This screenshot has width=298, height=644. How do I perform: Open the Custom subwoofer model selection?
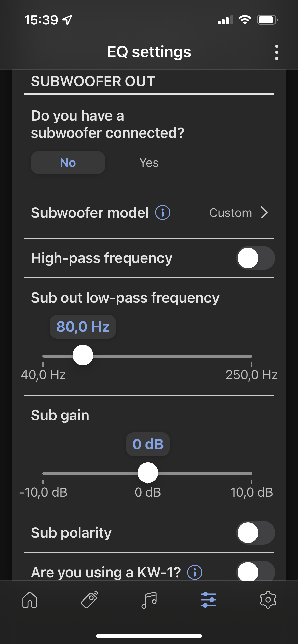coord(231,213)
